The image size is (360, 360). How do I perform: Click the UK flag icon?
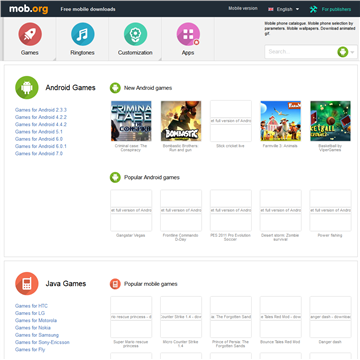tap(271, 9)
